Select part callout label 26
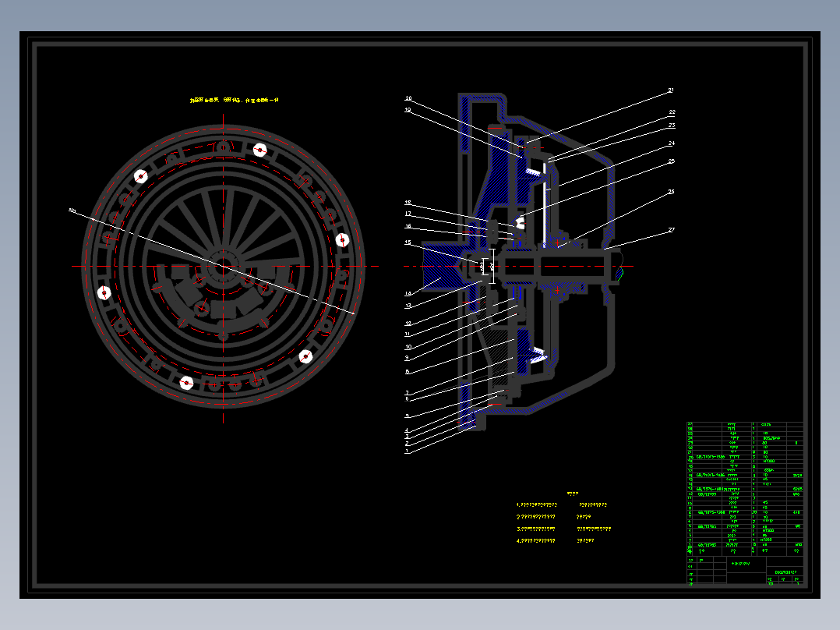840x630 pixels. click(x=671, y=192)
